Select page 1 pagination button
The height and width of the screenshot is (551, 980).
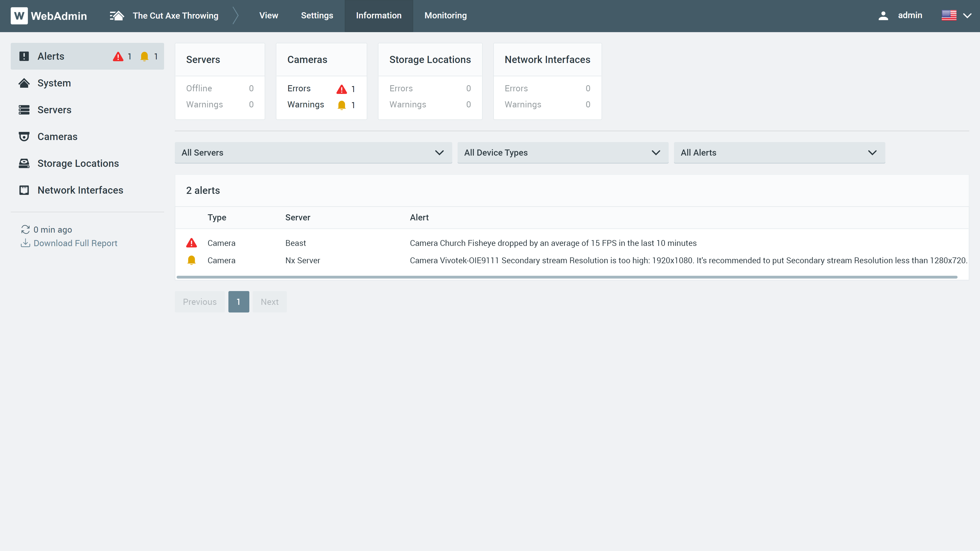coord(239,302)
